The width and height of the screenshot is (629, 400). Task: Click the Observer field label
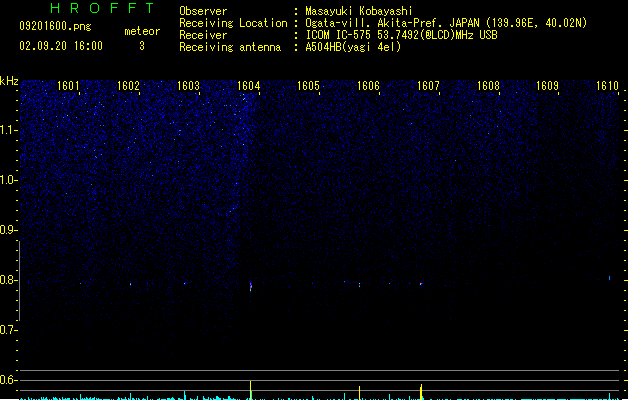pyautogui.click(x=203, y=11)
